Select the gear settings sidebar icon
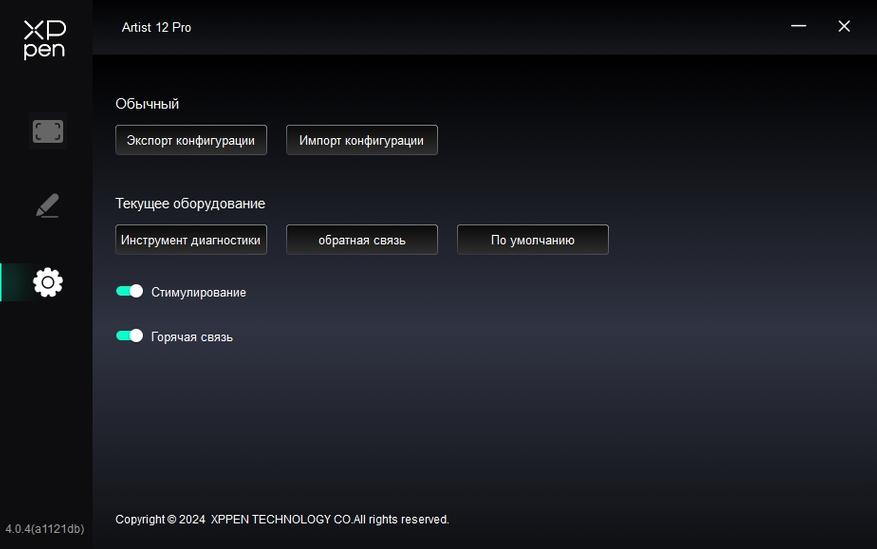 (x=48, y=282)
